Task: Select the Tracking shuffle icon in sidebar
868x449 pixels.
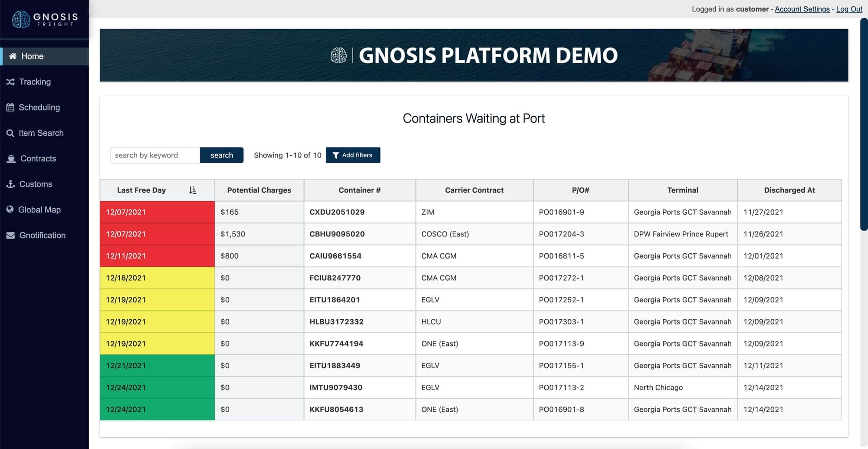Action: pos(10,82)
